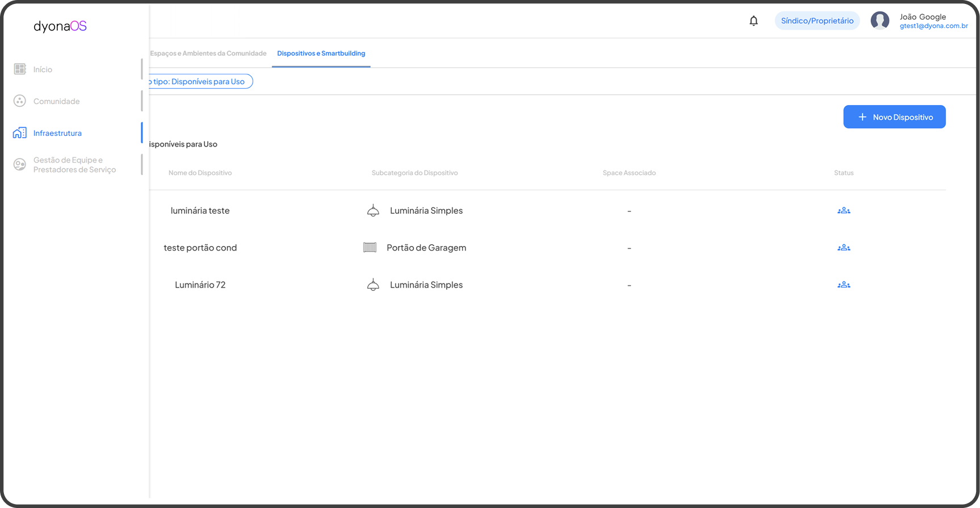The width and height of the screenshot is (980, 508).
Task: Click Luminária Simples in luminária teste row
Action: coord(426,211)
